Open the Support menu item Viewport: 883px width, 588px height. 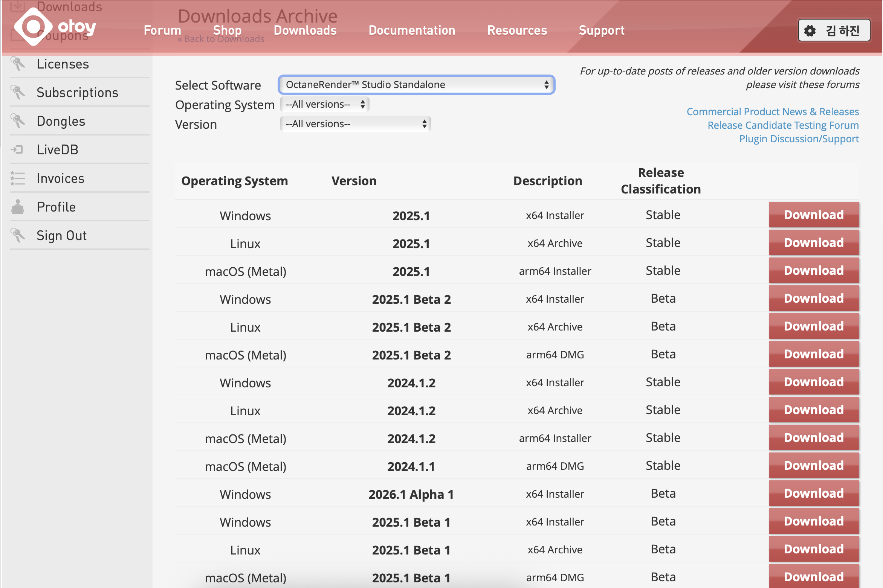click(602, 30)
